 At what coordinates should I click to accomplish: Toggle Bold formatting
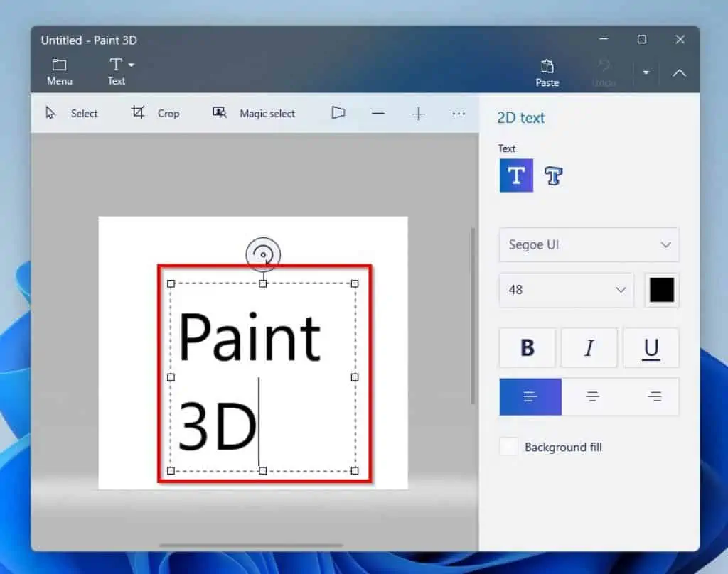(527, 347)
